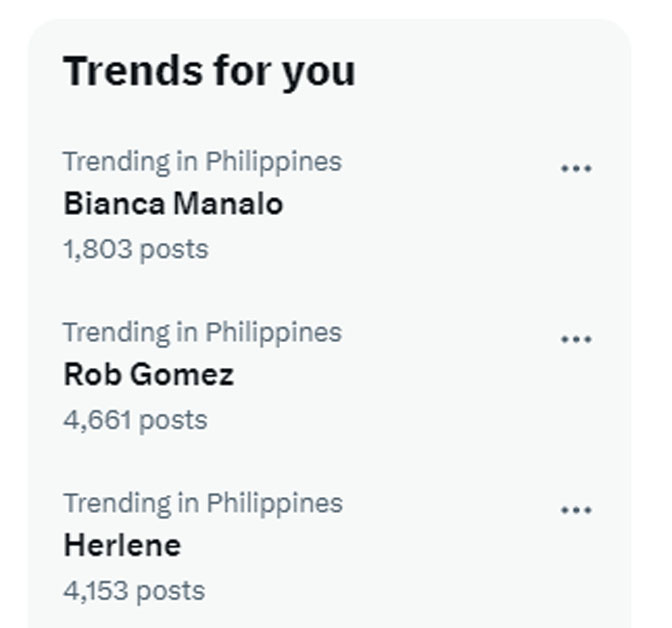This screenshot has height=628, width=672.
Task: Click the 1,803 posts count
Action: [135, 248]
